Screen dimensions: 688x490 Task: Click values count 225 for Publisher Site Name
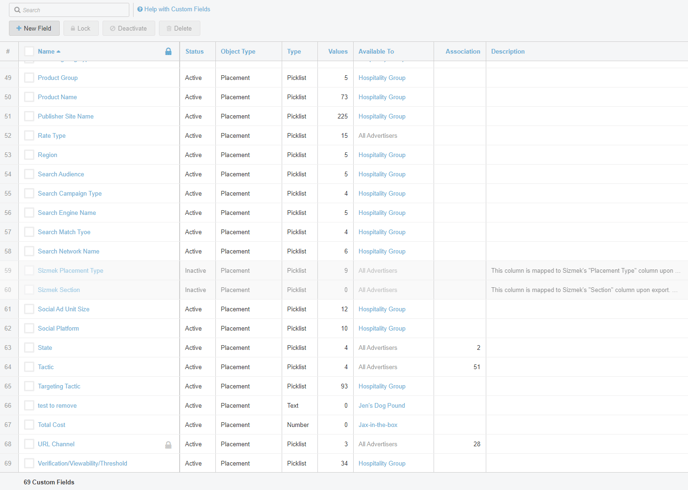342,116
